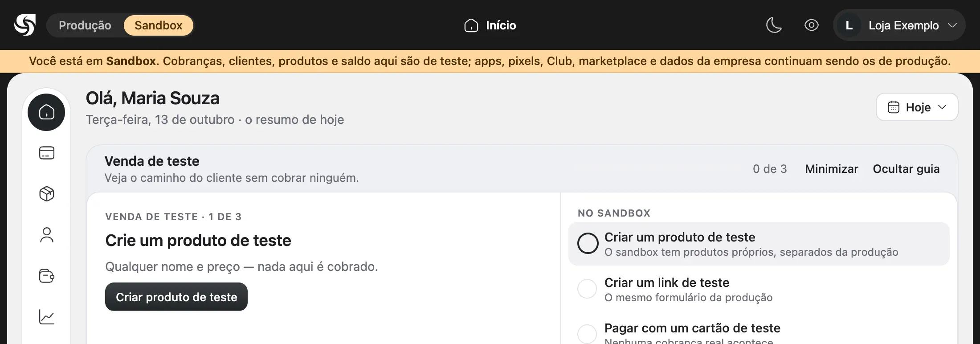Click 'VENDA DE TESTE · 1 DE 3' label
The width and height of the screenshot is (980, 344).
(x=173, y=217)
